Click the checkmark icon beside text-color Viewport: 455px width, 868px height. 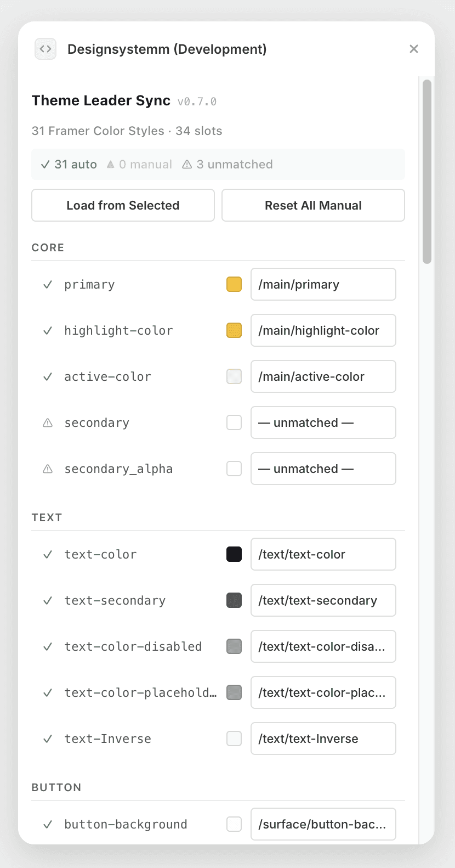pos(48,554)
